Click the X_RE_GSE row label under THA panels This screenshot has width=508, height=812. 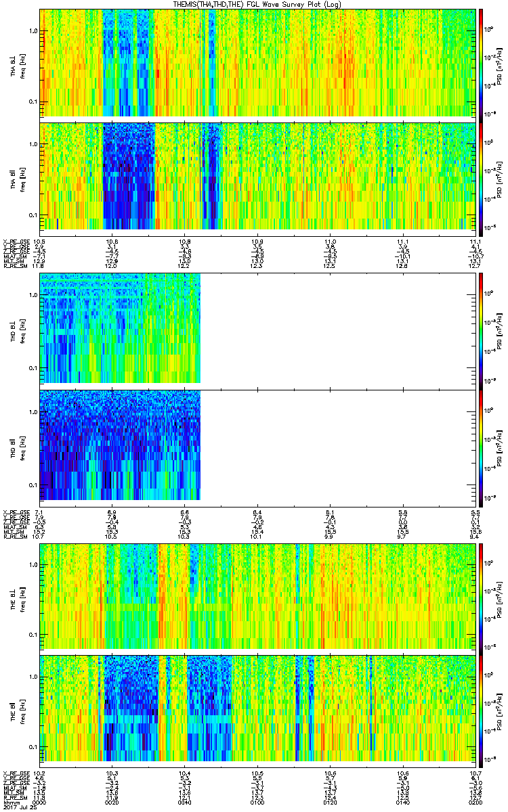16,241
